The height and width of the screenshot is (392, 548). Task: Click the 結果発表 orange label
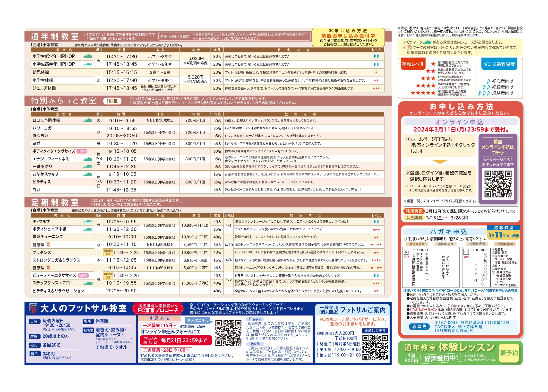click(x=414, y=211)
